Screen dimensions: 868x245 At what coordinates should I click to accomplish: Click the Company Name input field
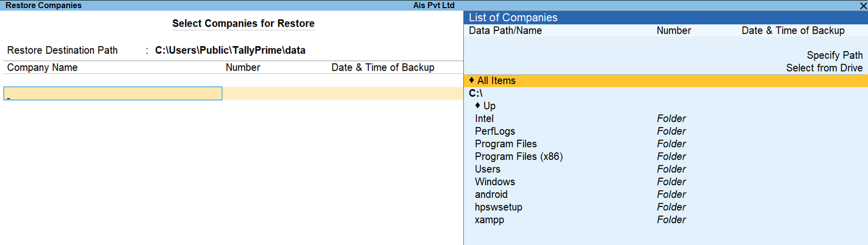click(113, 93)
